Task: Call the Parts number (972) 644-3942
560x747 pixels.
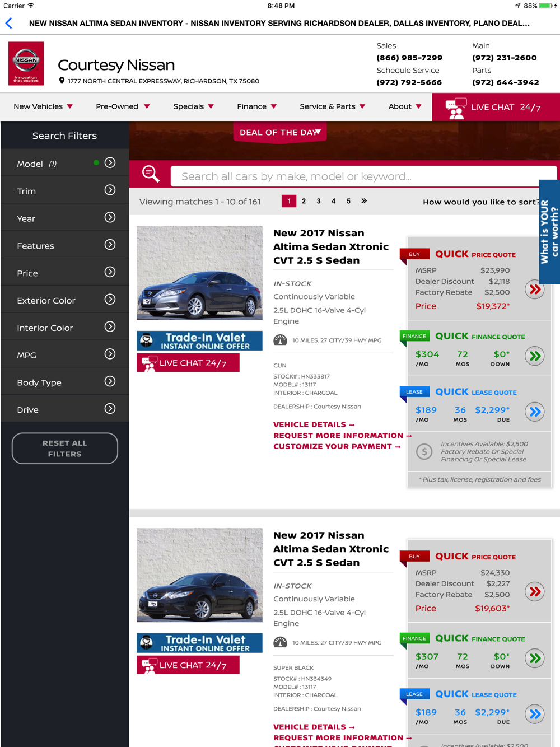Action: [x=505, y=82]
